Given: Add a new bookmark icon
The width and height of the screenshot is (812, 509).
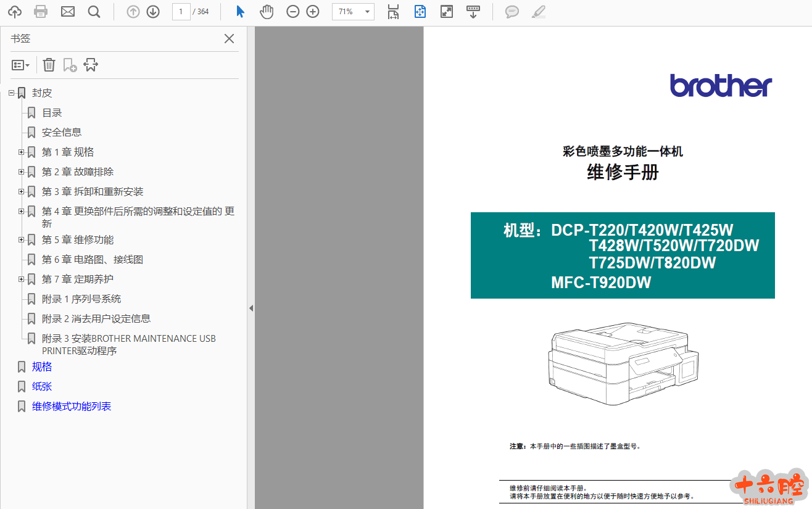Looking at the screenshot, I should pos(70,65).
